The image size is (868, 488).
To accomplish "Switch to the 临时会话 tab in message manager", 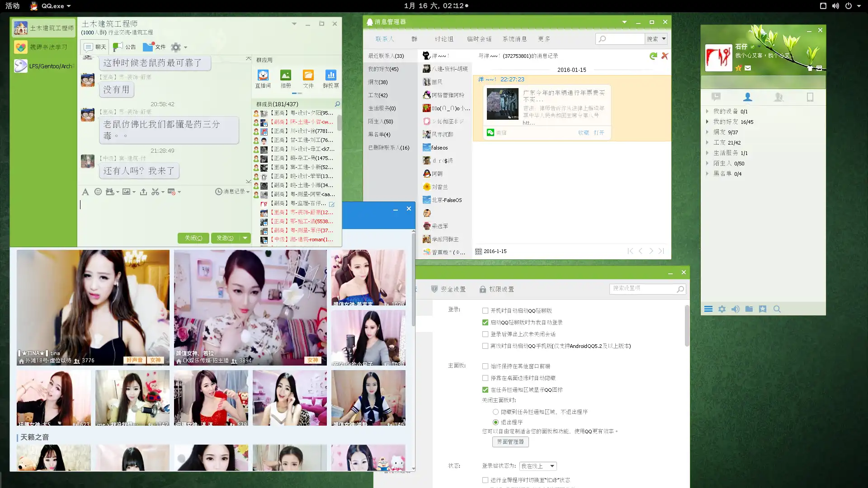I will (479, 39).
